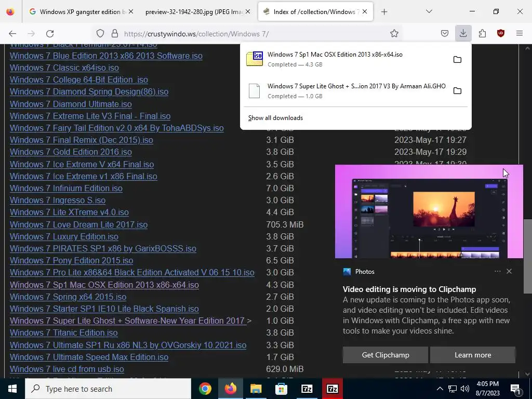
Task: Open a new tab with the plus button
Action: [x=384, y=12]
